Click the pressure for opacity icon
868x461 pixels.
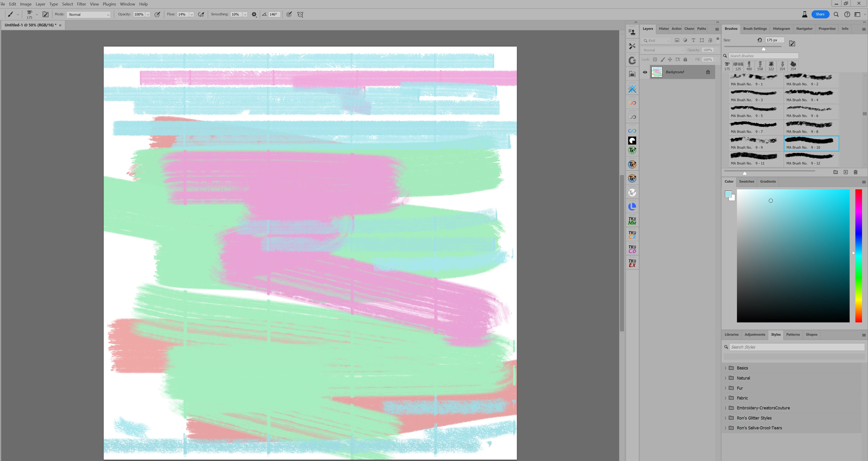(x=157, y=14)
